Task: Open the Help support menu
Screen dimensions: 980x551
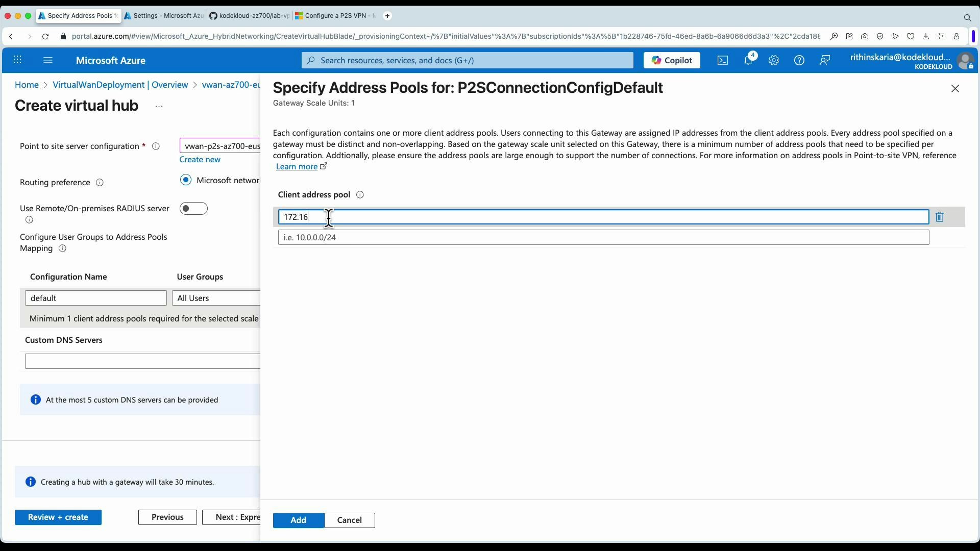Action: click(799, 60)
